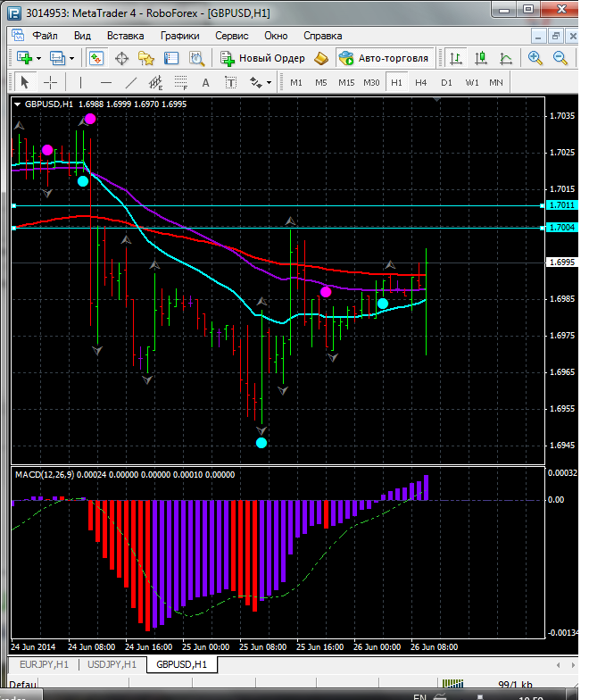Select the Equidistant Channel tool

point(155,82)
